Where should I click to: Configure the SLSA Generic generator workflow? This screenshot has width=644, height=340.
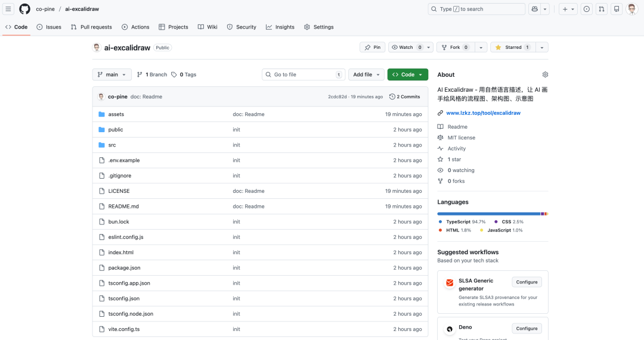(527, 282)
